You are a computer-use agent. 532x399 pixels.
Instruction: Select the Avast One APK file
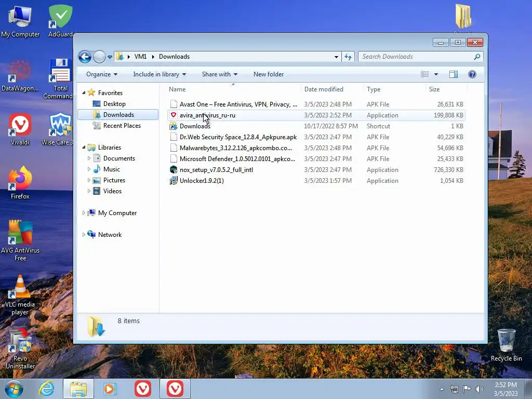click(238, 104)
